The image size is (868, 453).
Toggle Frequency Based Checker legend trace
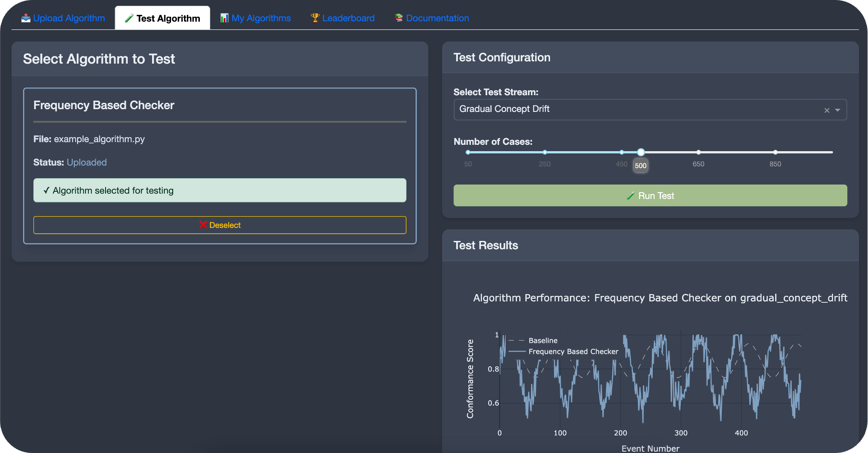point(573,351)
